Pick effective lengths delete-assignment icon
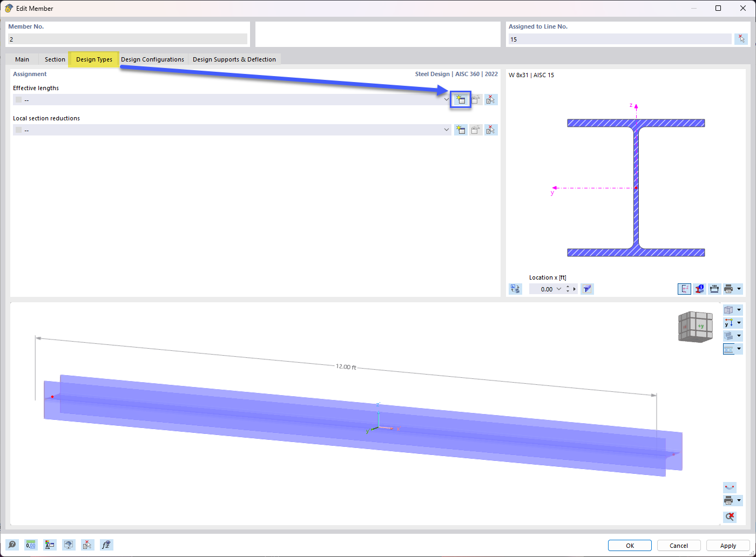This screenshot has height=557, width=756. point(491,99)
